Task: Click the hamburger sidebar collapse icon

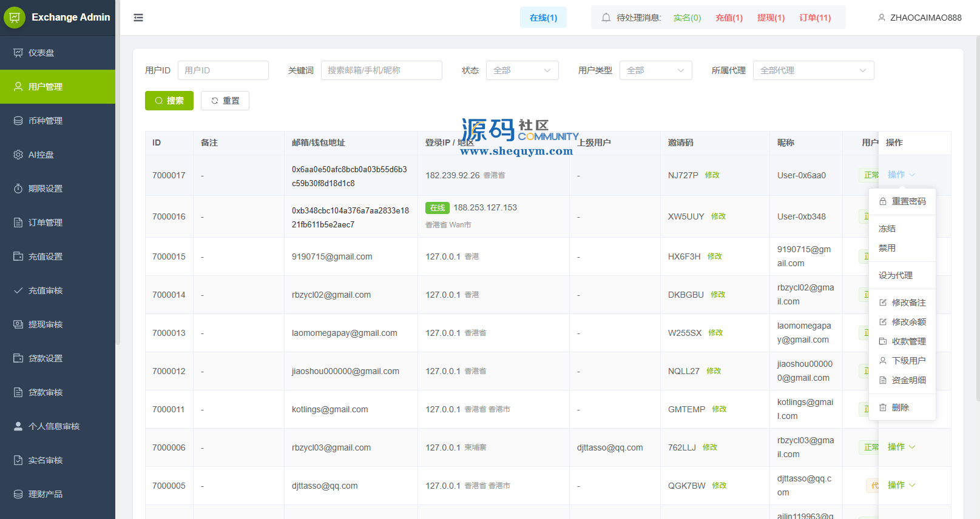Action: pyautogui.click(x=138, y=18)
